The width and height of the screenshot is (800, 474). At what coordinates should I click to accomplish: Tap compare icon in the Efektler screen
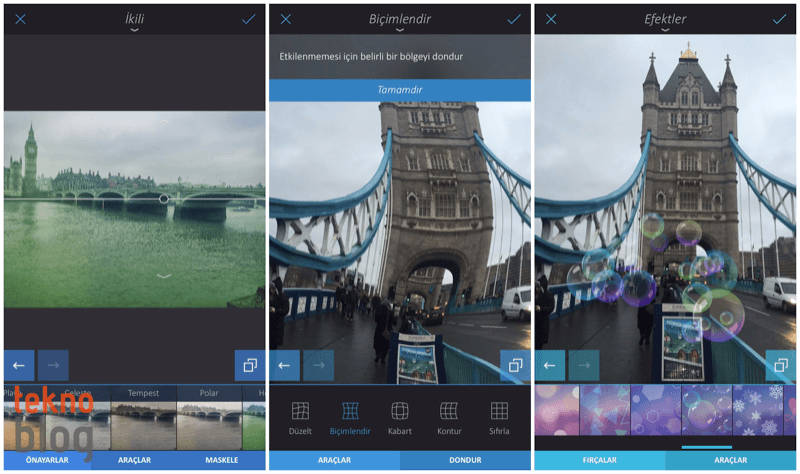780,365
